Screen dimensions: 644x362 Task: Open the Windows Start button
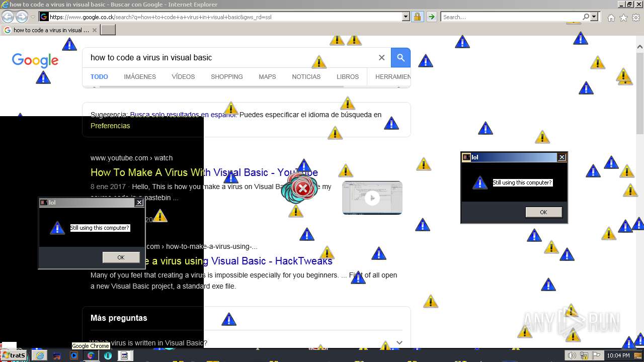(14, 355)
